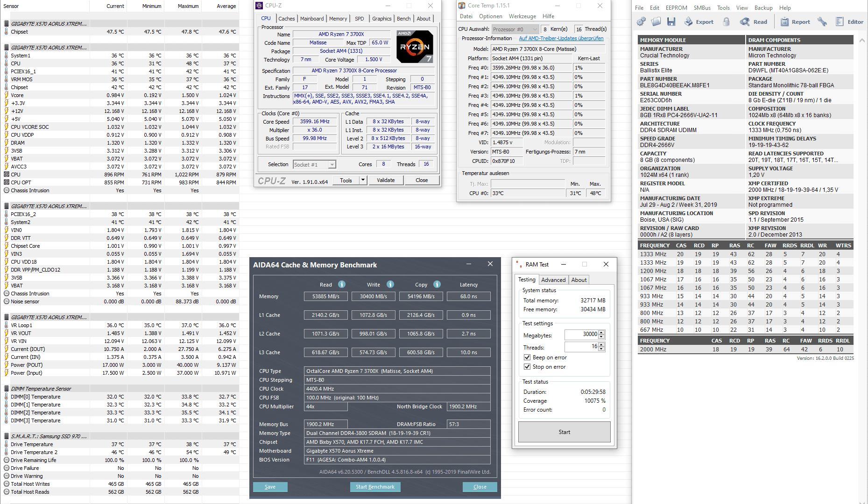The width and height of the screenshot is (868, 504).
Task: Click the info icon beside AIDA64 Write column
Action: coord(390,284)
